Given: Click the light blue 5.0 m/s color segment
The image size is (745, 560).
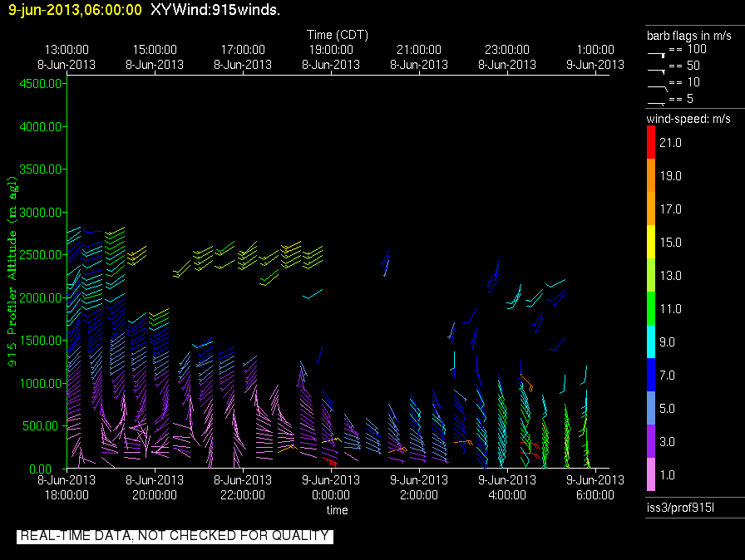Looking at the screenshot, I should (651, 408).
